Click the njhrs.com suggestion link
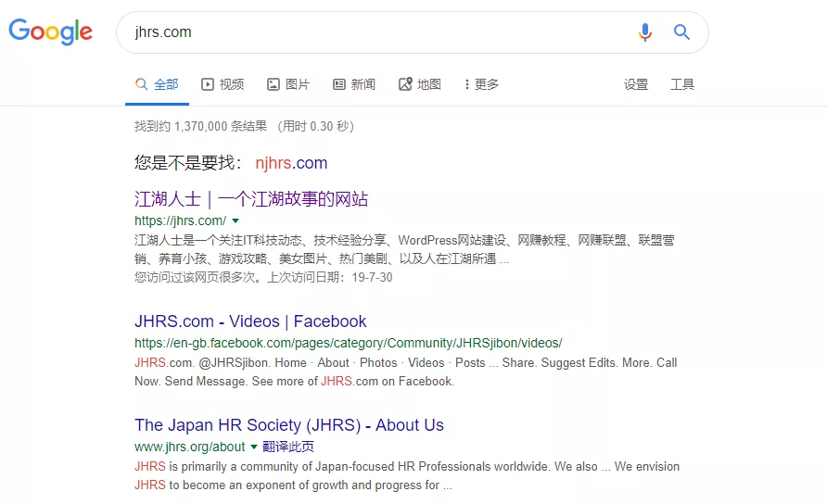The height and width of the screenshot is (504, 827). click(291, 163)
